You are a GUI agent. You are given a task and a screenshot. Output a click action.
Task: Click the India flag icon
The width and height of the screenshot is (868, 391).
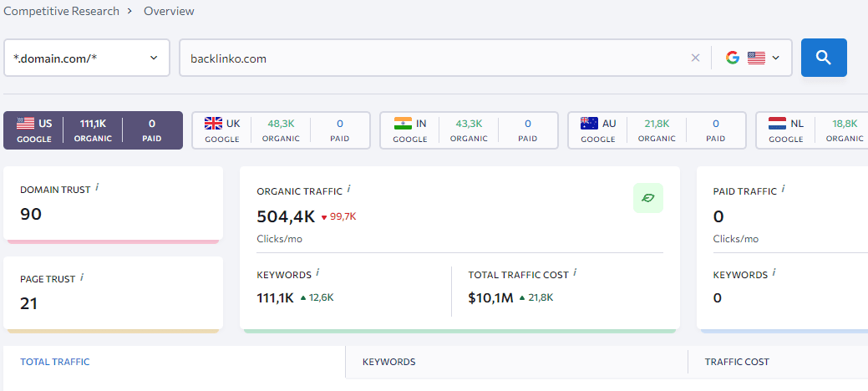pyautogui.click(x=403, y=123)
